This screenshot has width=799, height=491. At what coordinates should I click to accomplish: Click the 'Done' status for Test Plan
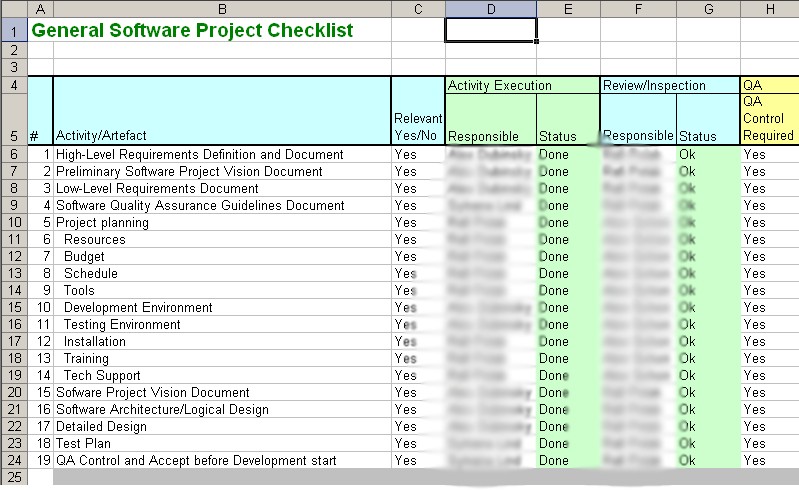tap(568, 444)
